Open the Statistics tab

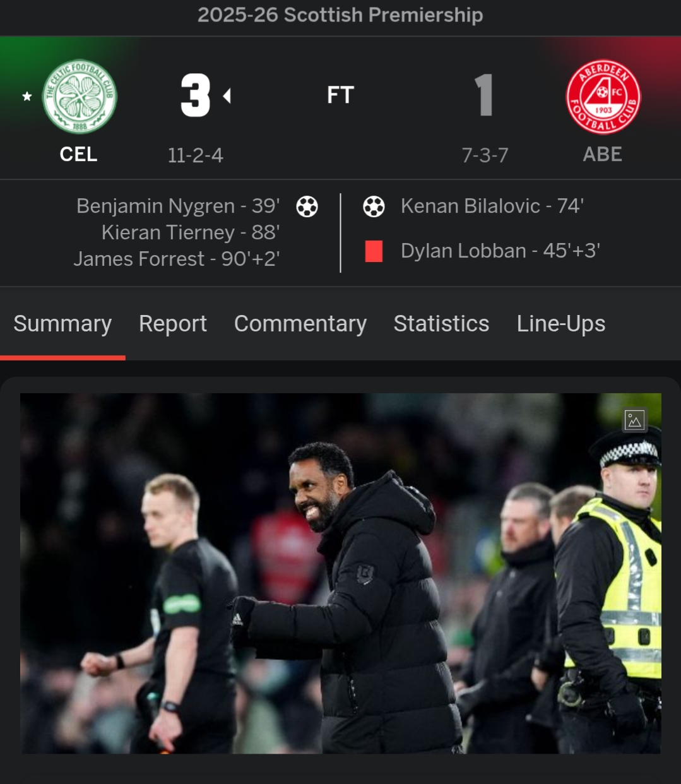pos(441,324)
